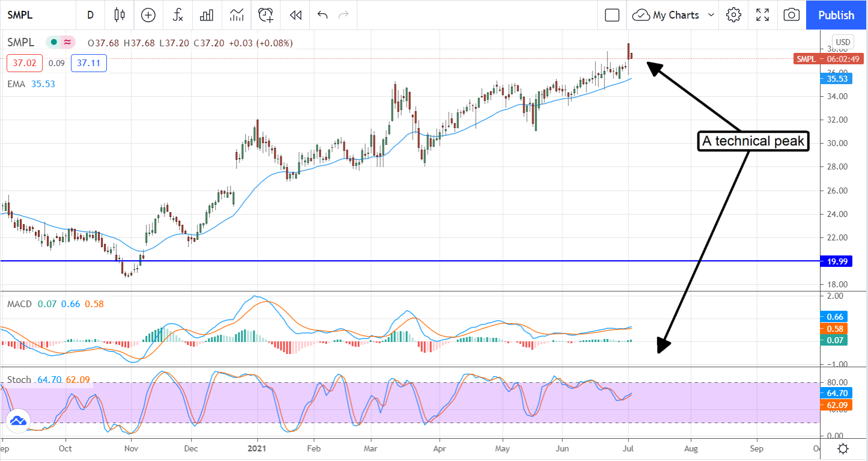The width and height of the screenshot is (868, 461).
Task: Add a symbol to compare
Action: click(x=148, y=15)
